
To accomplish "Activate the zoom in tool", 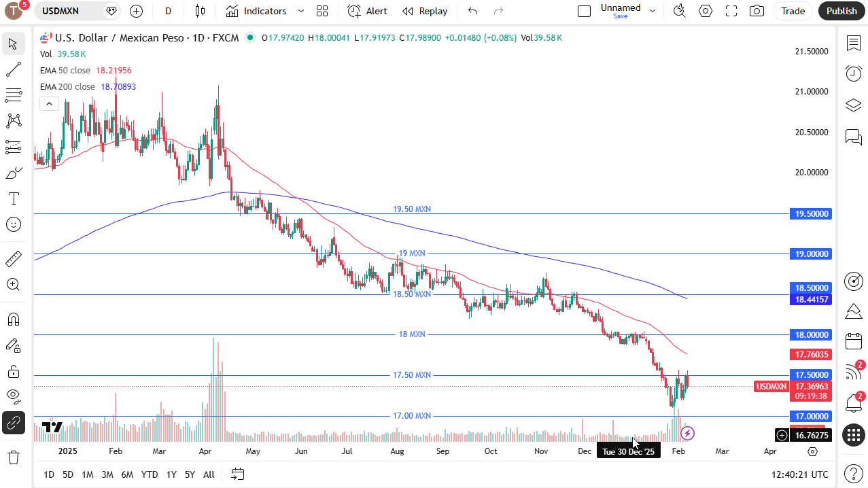I will click(13, 284).
